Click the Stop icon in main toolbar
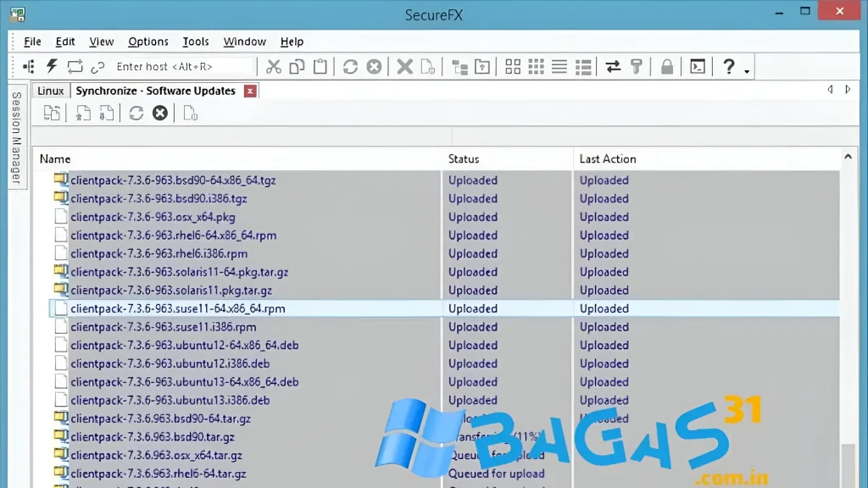This screenshot has height=488, width=868. (x=374, y=67)
